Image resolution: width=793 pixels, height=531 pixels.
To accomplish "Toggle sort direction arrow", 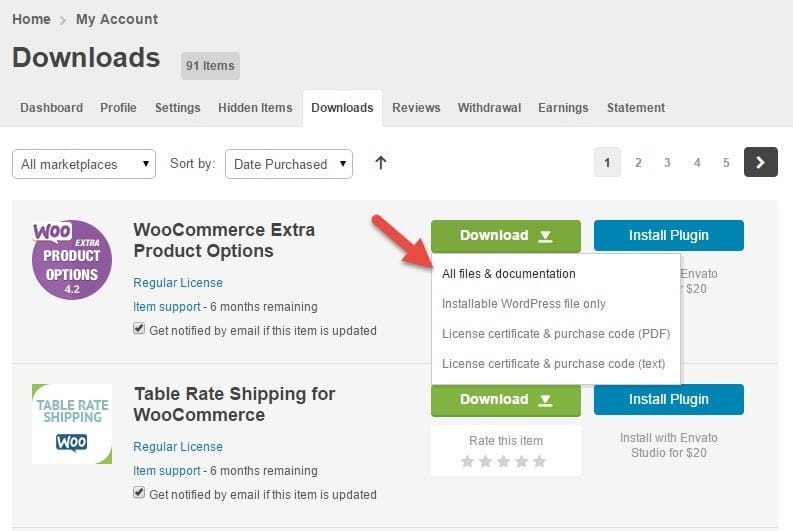I will click(381, 163).
